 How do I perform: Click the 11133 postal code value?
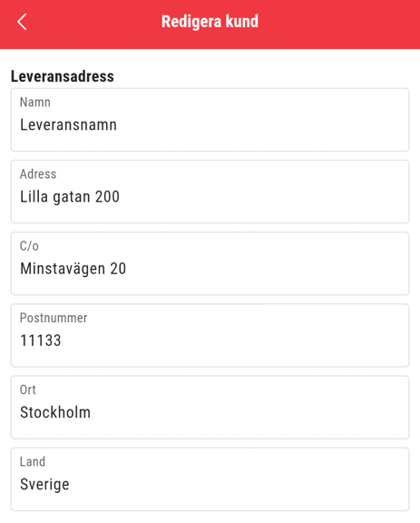click(40, 340)
